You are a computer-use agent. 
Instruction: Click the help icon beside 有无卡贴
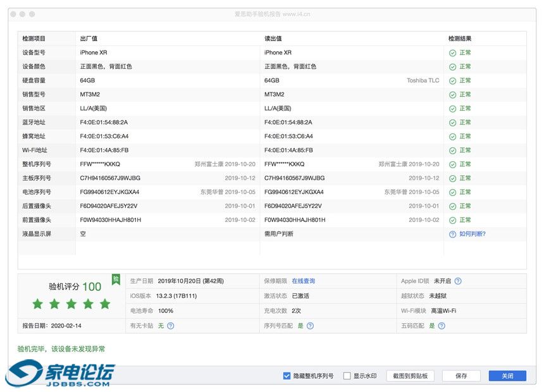click(x=171, y=326)
